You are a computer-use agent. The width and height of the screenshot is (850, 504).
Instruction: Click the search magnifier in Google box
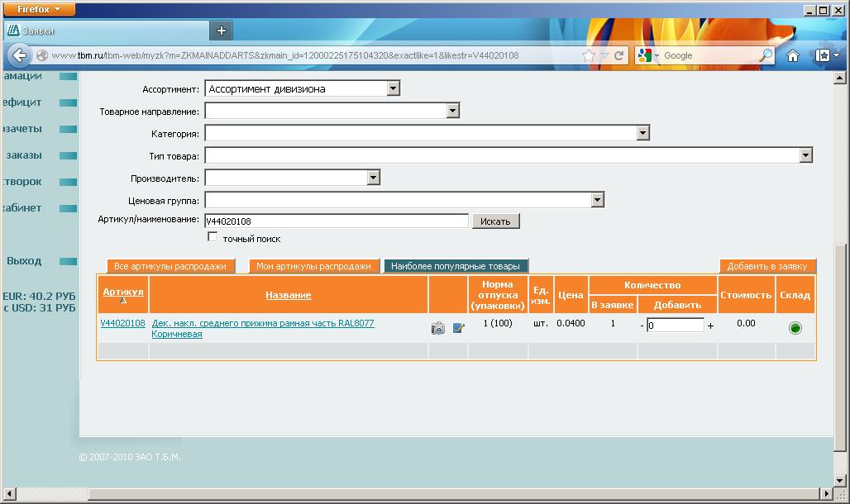point(766,55)
